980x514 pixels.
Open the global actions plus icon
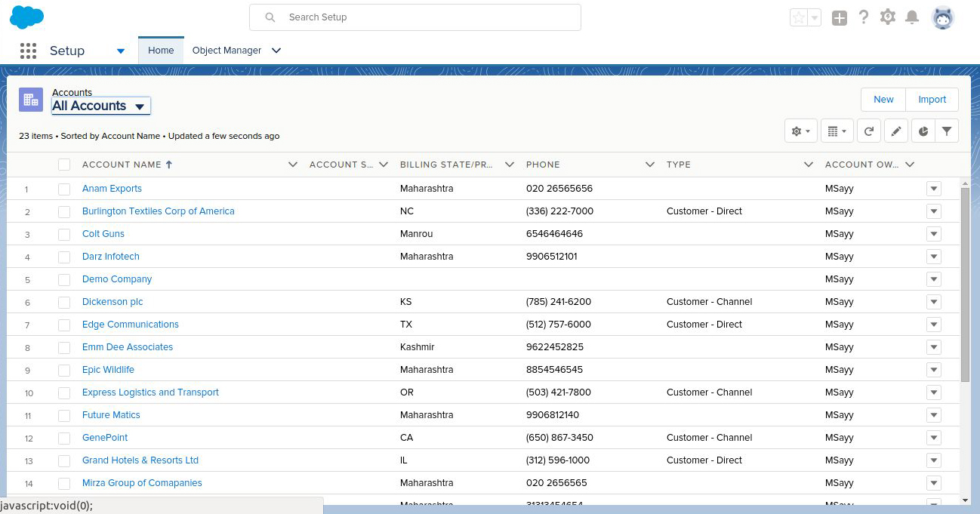point(840,18)
